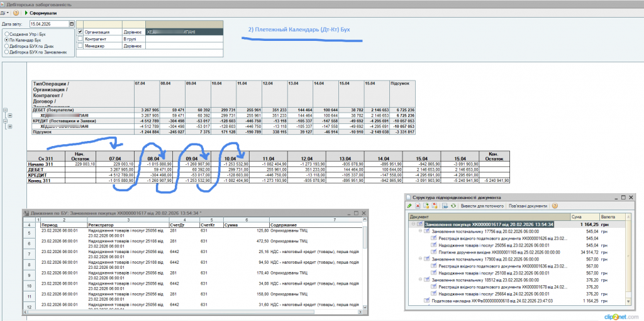Open the calendar picker next to report date
The height and width of the screenshot is (321, 644).
point(72,24)
